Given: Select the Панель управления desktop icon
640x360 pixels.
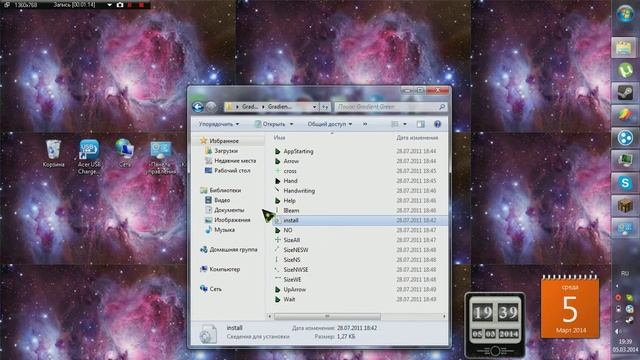Looking at the screenshot, I should 161,158.
